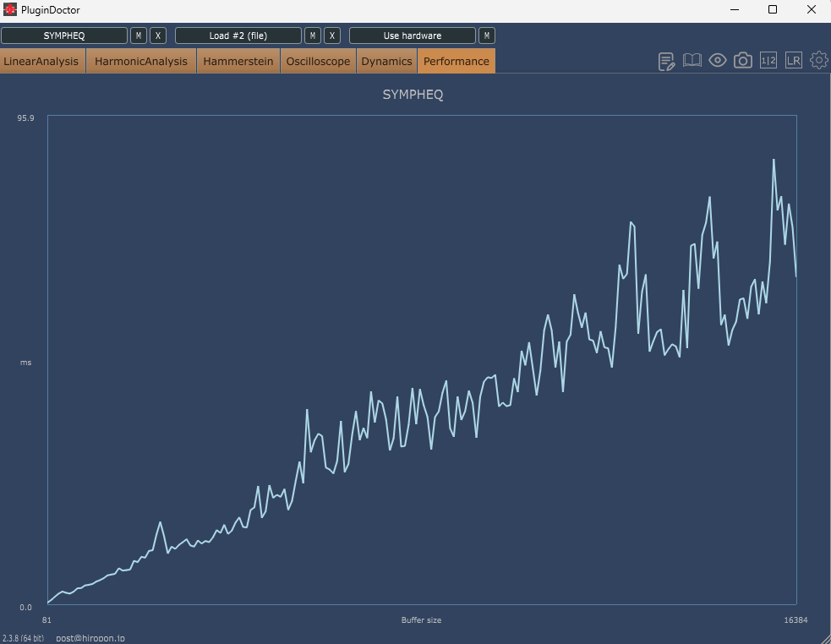
Task: Click Load #2 (file) button
Action: [238, 35]
